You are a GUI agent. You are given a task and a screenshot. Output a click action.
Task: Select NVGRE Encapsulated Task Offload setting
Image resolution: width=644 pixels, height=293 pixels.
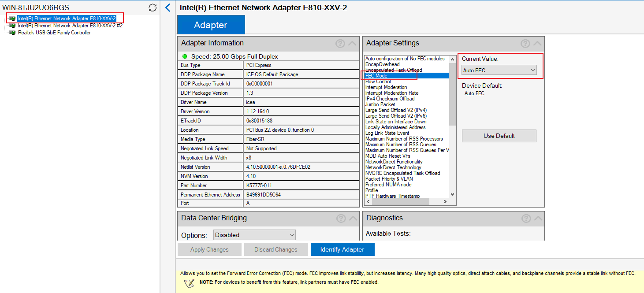point(403,173)
